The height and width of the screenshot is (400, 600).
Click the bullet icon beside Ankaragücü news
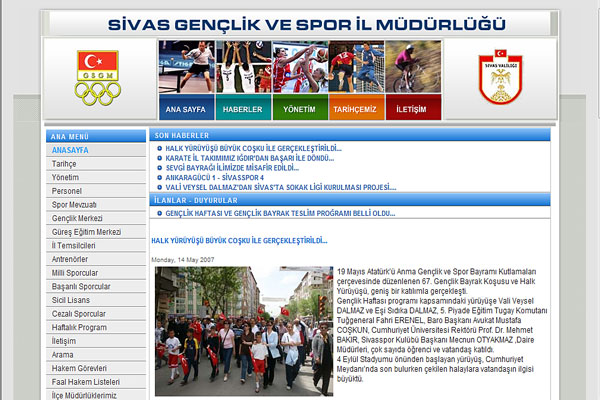click(159, 178)
